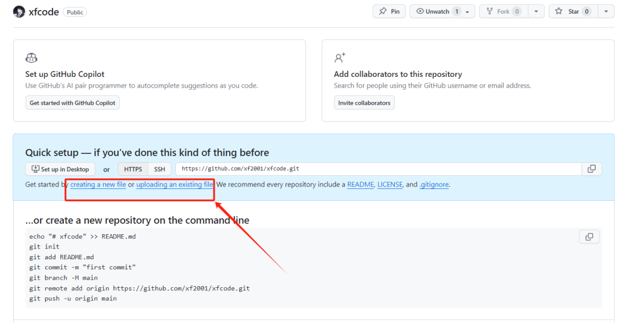Image resolution: width=644 pixels, height=323 pixels.
Task: Click the xfcode owner avatar icon
Action: 19,11
